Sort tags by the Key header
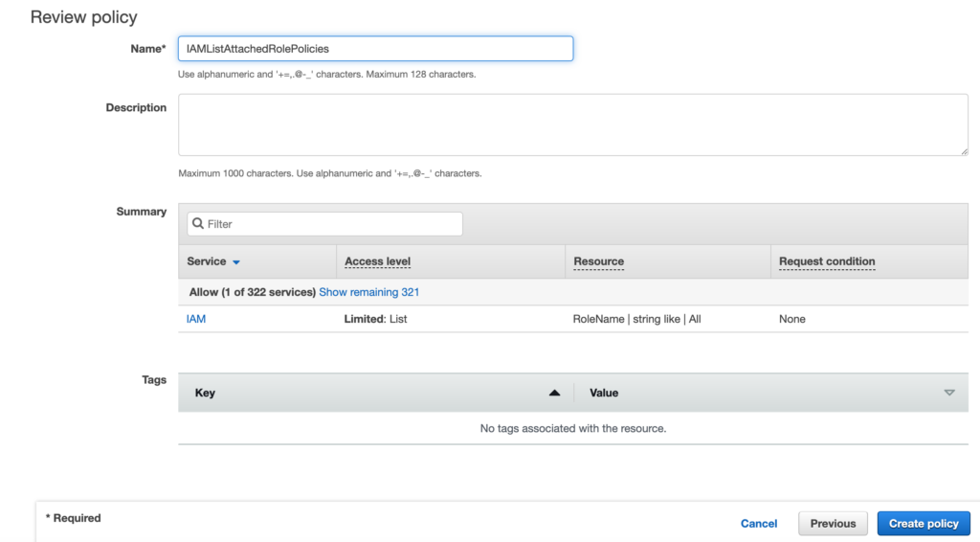Viewport: 980px width, 542px height. coord(205,393)
